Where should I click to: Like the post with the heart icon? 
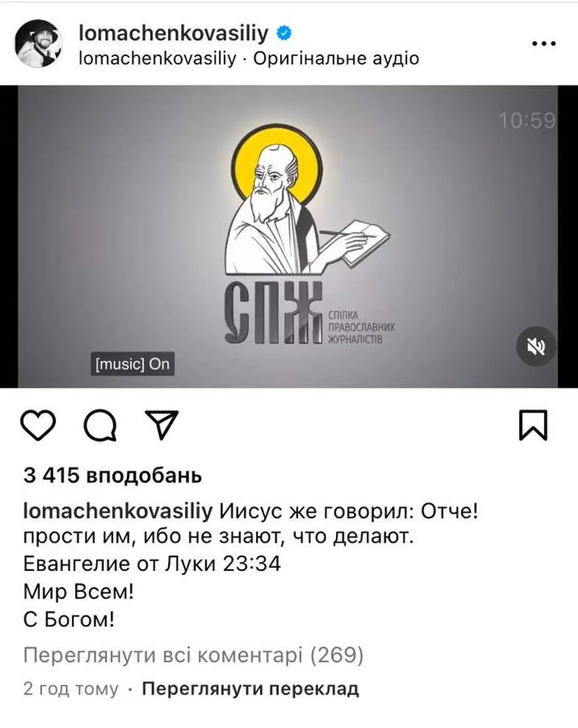point(38,425)
